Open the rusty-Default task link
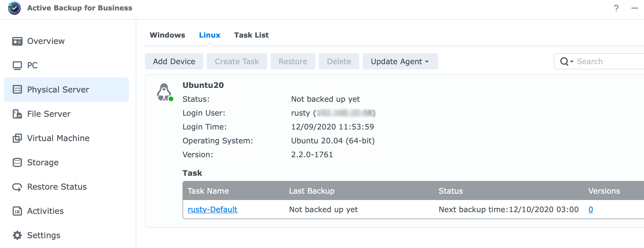This screenshot has width=644, height=248. click(213, 209)
